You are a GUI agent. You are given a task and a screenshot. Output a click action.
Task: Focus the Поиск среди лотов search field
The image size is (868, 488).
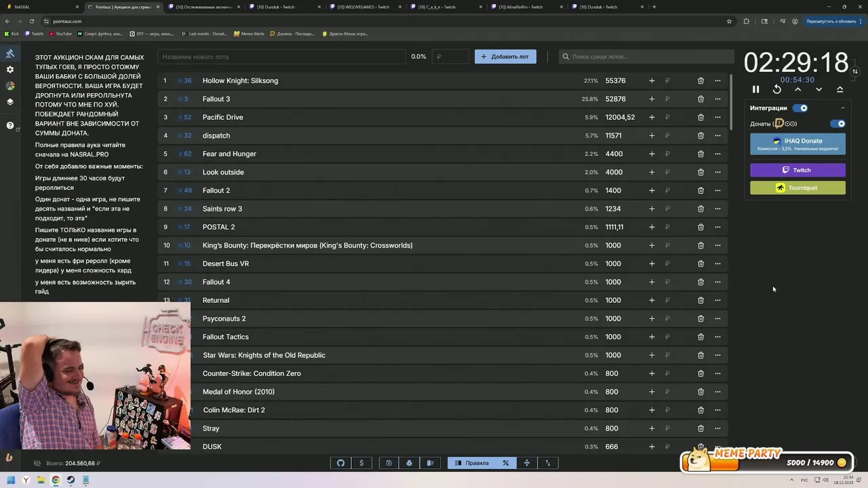click(x=646, y=56)
